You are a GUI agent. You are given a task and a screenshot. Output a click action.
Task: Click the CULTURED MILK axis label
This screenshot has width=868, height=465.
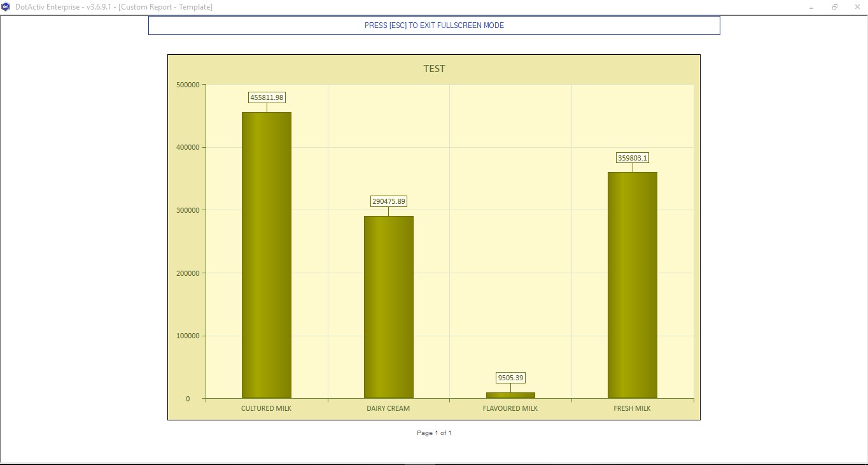point(266,408)
